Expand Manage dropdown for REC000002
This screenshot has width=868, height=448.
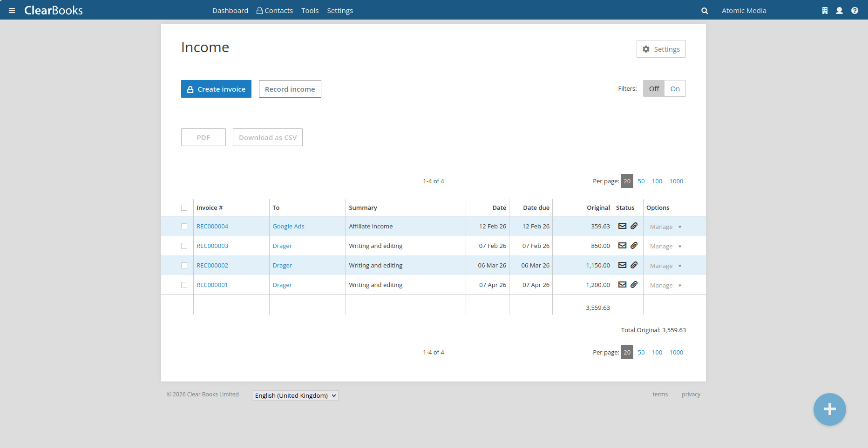coord(666,266)
